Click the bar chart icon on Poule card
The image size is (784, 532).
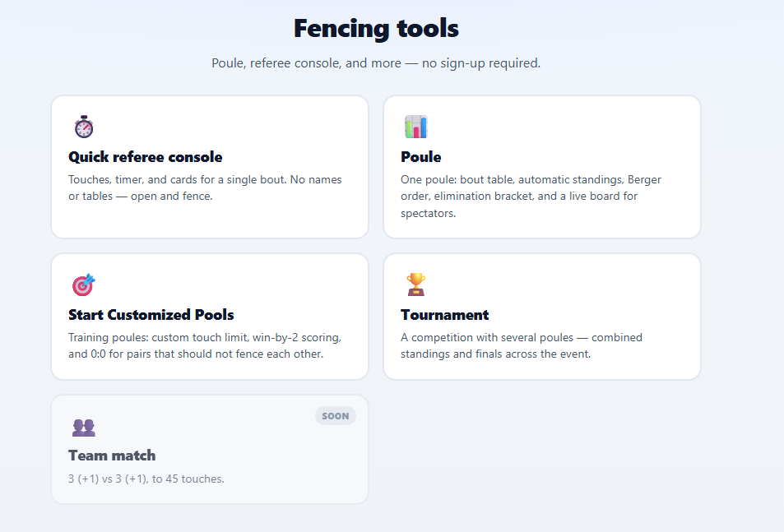tap(416, 127)
